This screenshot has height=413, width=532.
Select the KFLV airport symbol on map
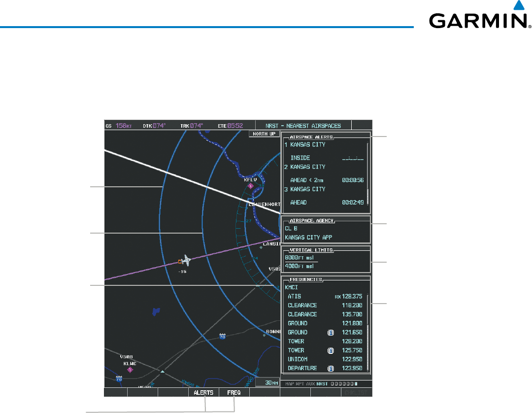[x=251, y=186]
